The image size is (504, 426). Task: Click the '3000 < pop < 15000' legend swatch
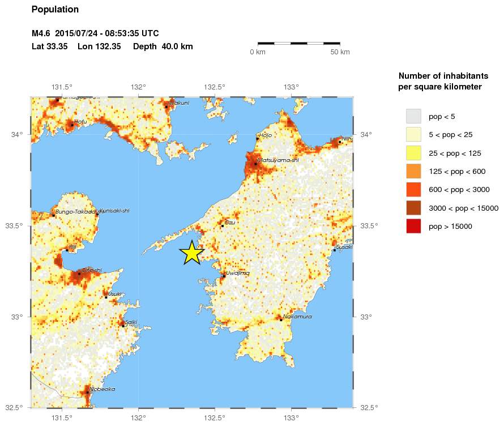tap(413, 208)
